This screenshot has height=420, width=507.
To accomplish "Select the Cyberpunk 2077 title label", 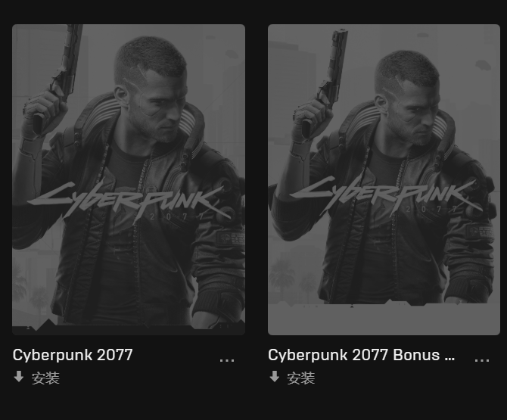I will click(x=73, y=355).
